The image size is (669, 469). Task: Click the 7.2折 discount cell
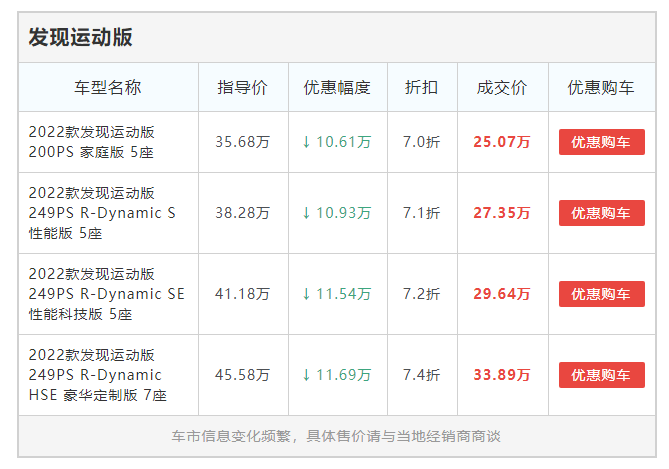coord(422,294)
